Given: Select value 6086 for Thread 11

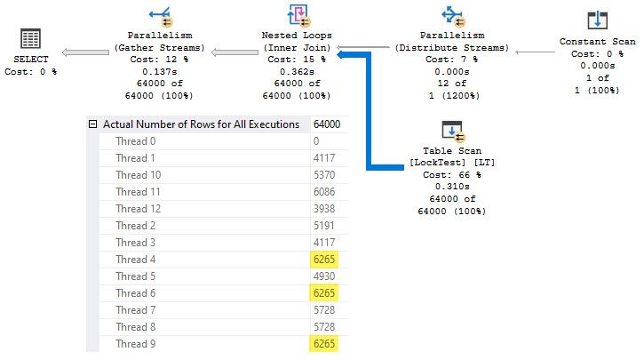Looking at the screenshot, I should [324, 191].
